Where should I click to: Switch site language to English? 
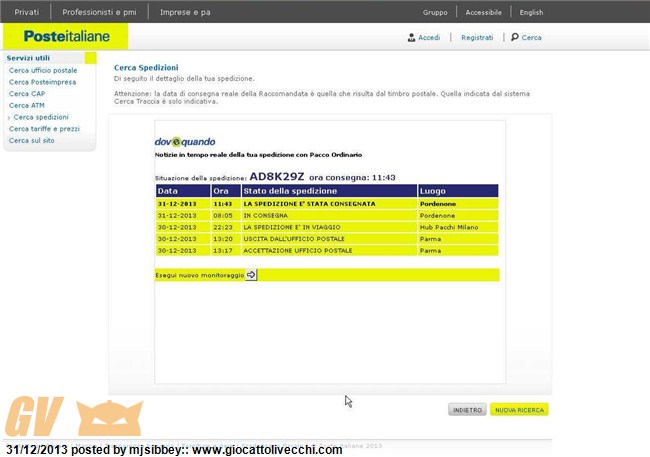tap(531, 12)
